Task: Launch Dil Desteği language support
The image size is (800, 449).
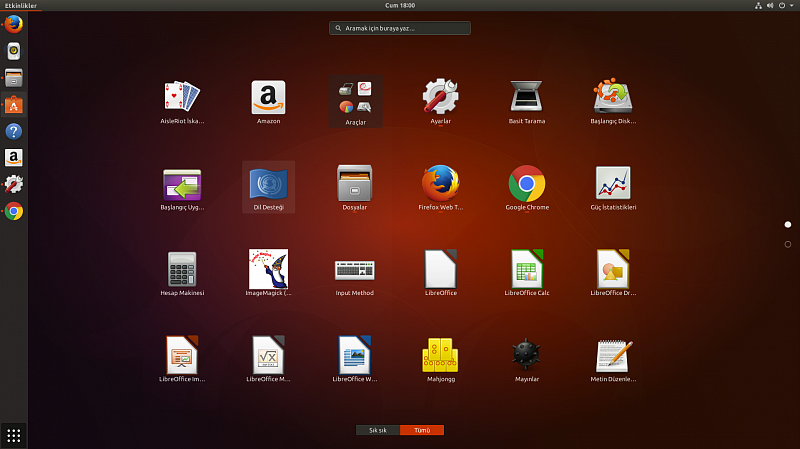Action: pyautogui.click(x=268, y=187)
